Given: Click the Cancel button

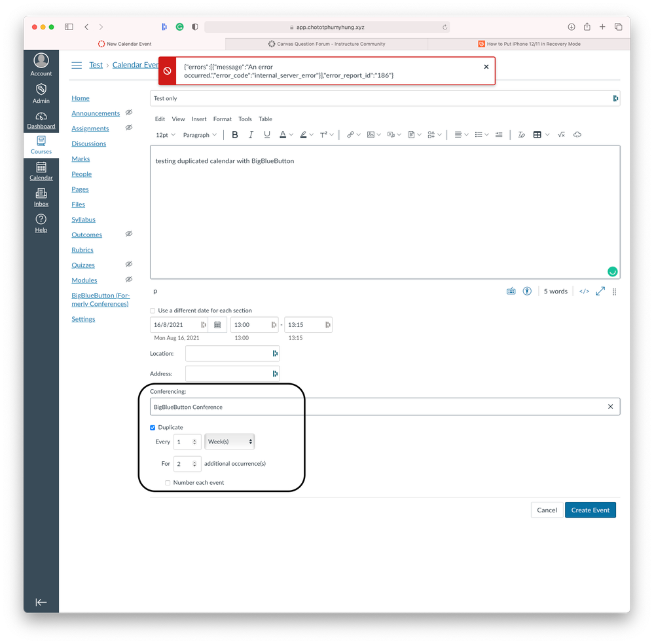Looking at the screenshot, I should (547, 510).
